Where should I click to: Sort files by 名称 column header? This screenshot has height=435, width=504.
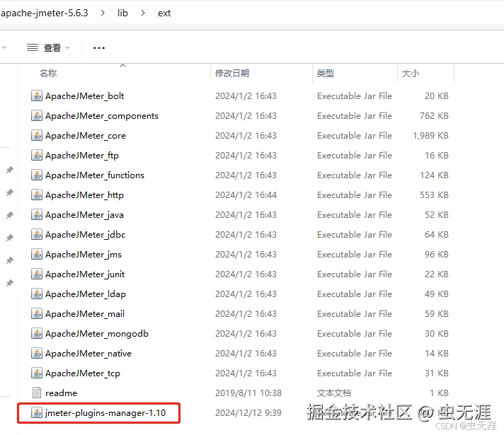(x=48, y=74)
